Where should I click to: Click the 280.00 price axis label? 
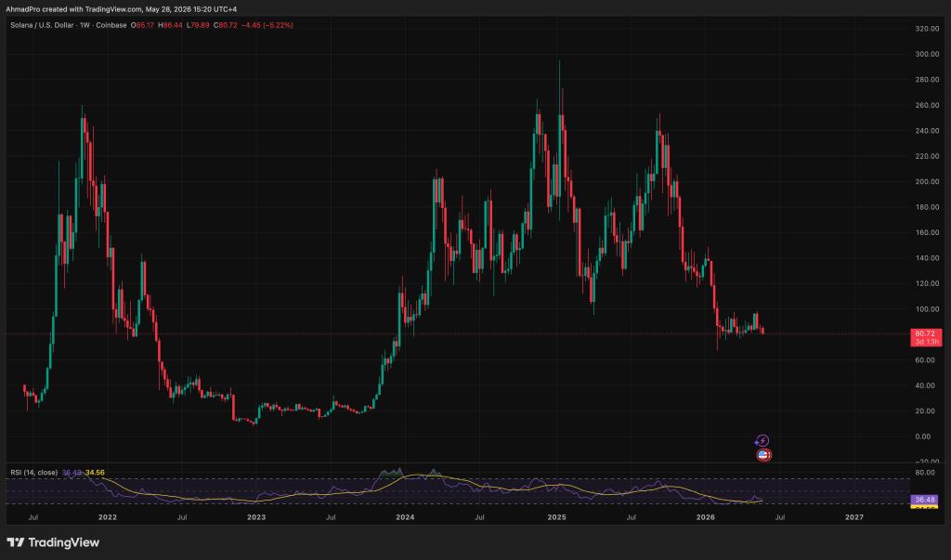[x=927, y=80]
